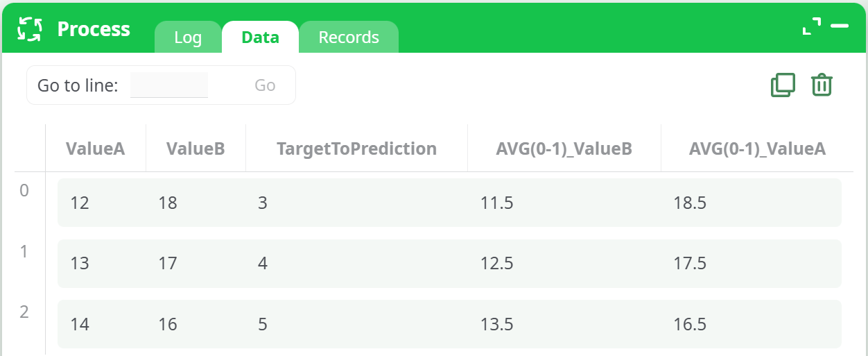Expand the panel to fullscreen

[811, 26]
